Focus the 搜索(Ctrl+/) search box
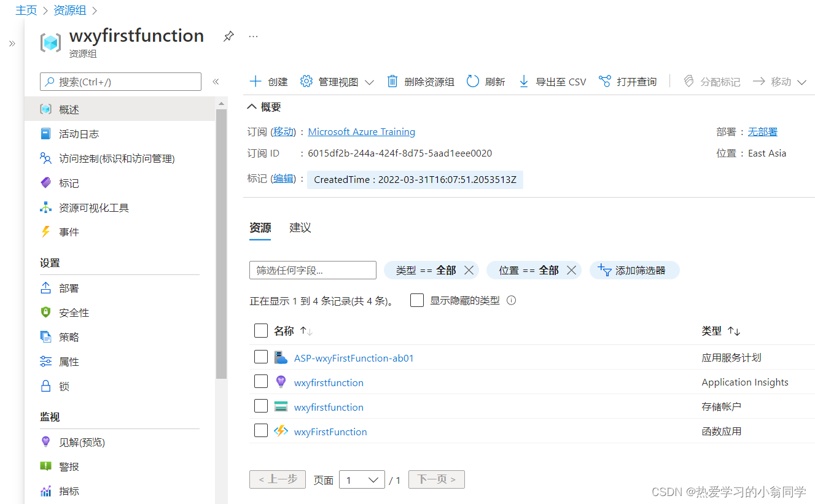Image resolution: width=815 pixels, height=504 pixels. 120,82
